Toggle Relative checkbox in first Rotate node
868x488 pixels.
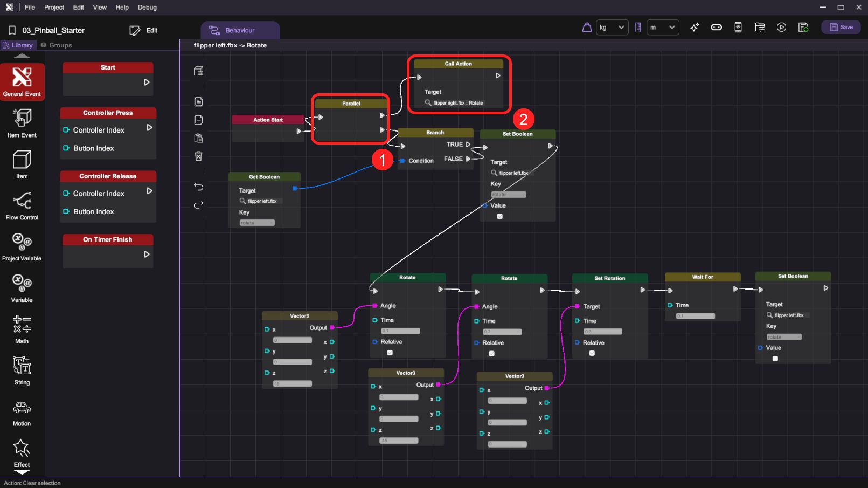(x=390, y=353)
